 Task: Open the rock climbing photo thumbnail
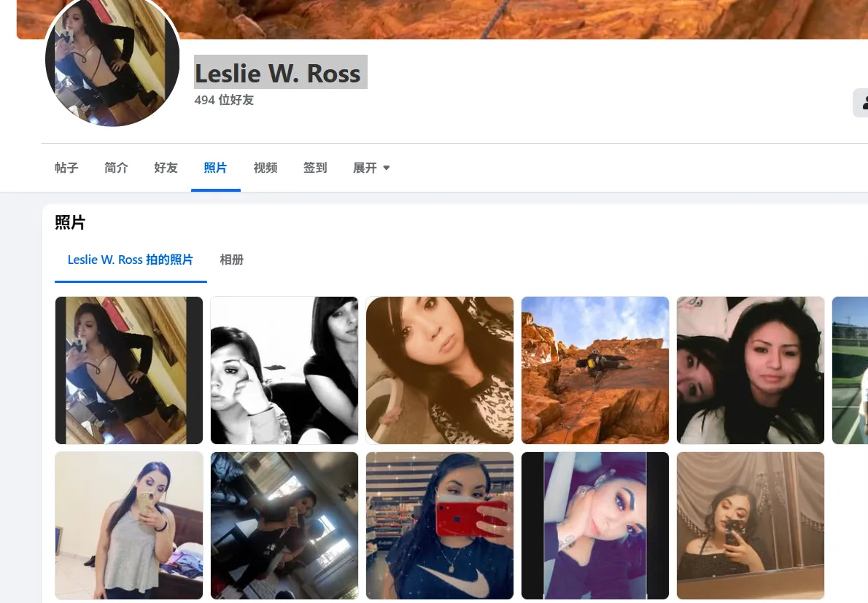[x=594, y=370]
